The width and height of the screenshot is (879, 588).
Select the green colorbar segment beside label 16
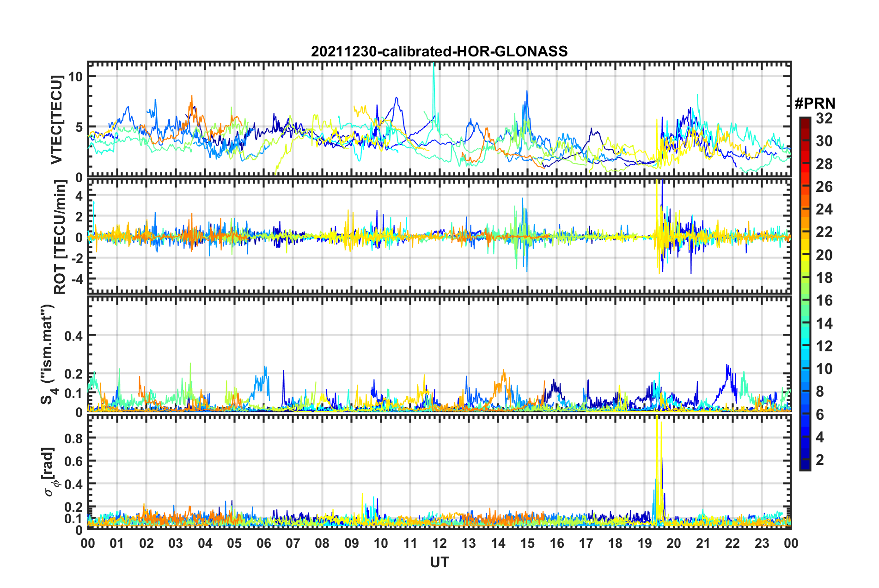tap(805, 301)
